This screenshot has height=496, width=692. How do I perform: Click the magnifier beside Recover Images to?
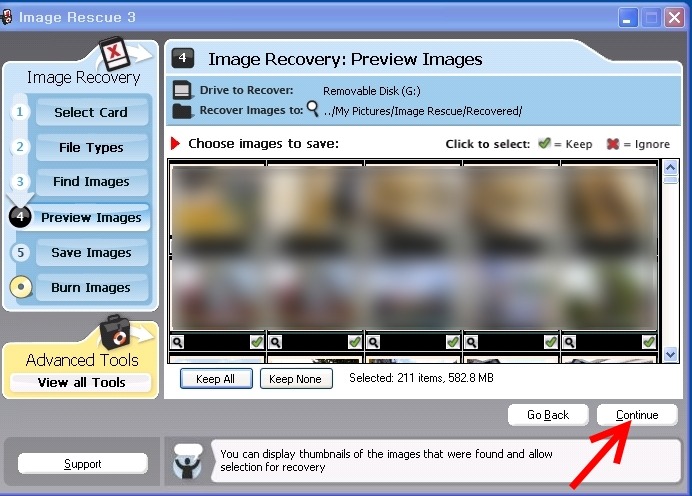tap(313, 109)
